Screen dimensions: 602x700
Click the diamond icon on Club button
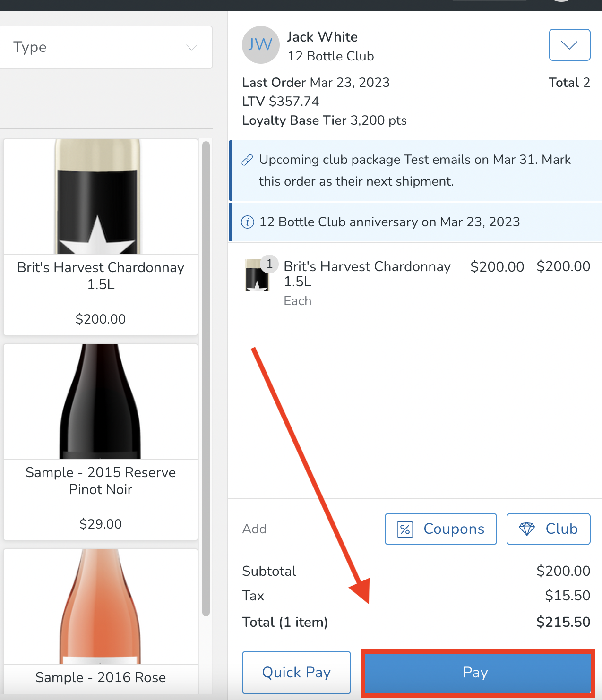[527, 529]
